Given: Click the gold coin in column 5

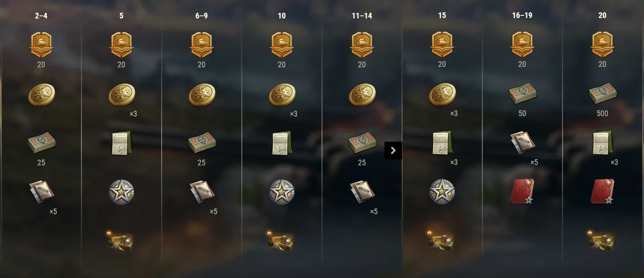Looking at the screenshot, I should [x=122, y=95].
